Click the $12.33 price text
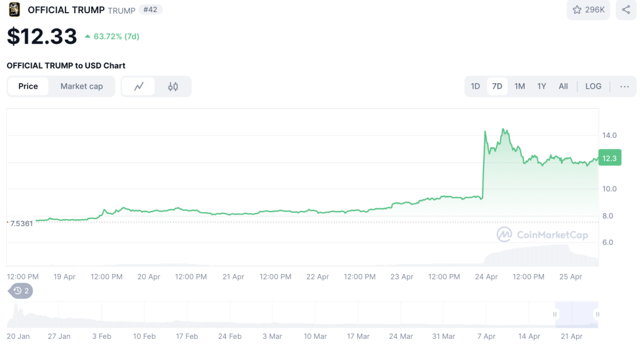 point(42,36)
